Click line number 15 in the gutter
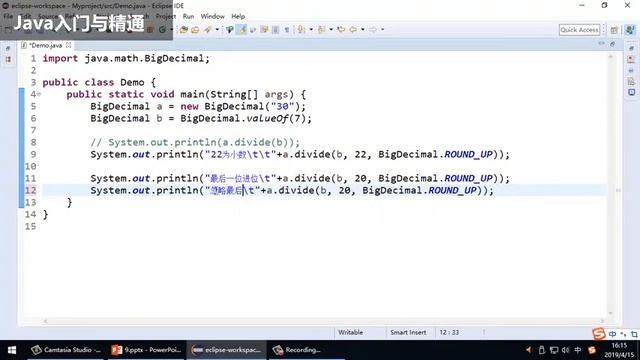 coord(31,227)
